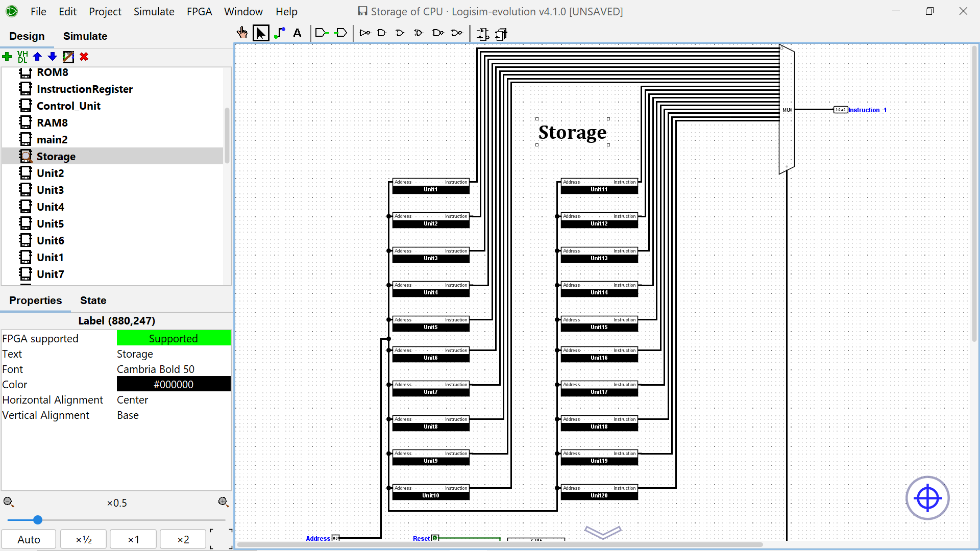
Task: Select Unit2 in the circuit tree
Action: [x=50, y=173]
